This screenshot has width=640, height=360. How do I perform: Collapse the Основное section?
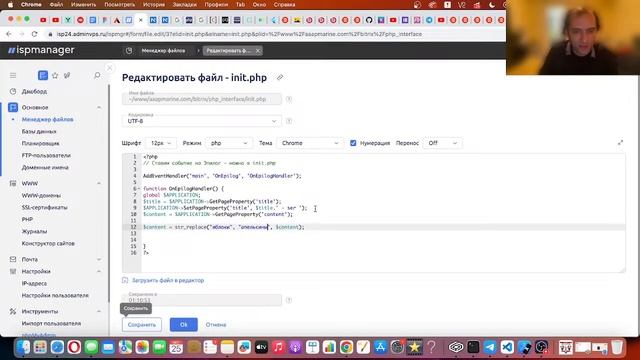click(99, 107)
